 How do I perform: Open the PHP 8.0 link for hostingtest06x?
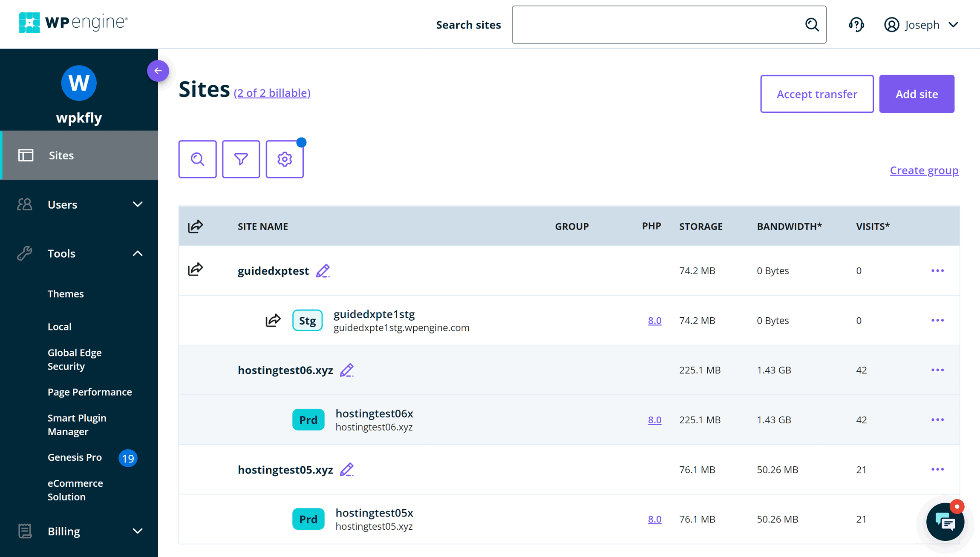654,419
